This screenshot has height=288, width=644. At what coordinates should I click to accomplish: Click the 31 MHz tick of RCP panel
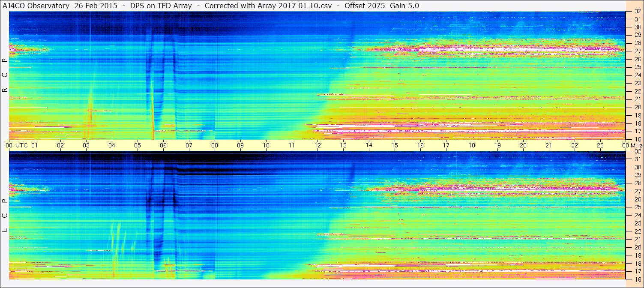638,19
